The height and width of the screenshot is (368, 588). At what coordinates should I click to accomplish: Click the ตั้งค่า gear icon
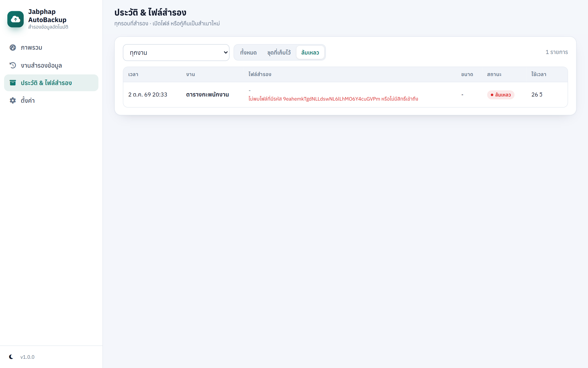coord(13,100)
